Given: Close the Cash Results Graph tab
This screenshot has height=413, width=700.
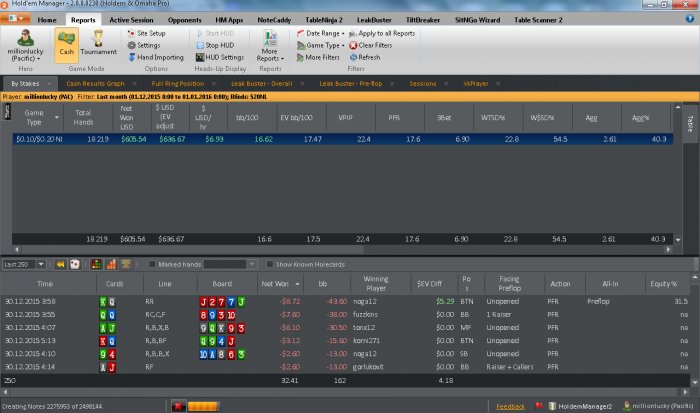Looking at the screenshot, I should click(134, 83).
